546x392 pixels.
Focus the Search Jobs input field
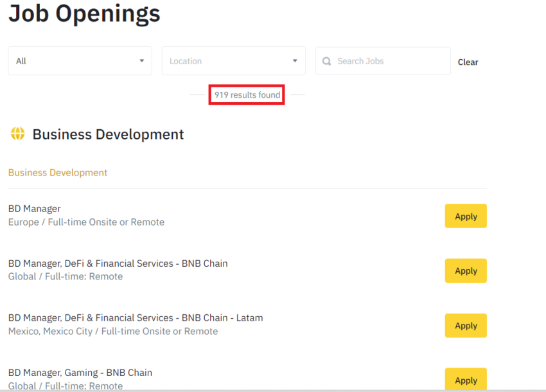tap(383, 61)
